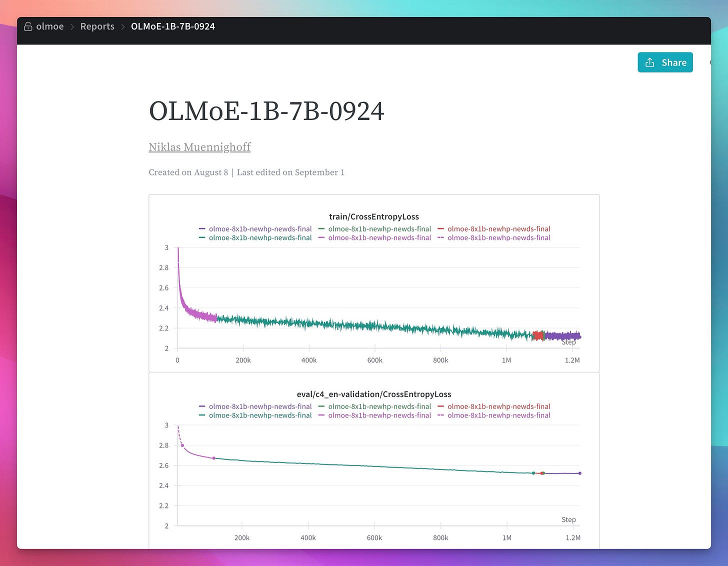Click the lock icon beside olmoe
Viewport: 728px width, 566px height.
point(28,26)
